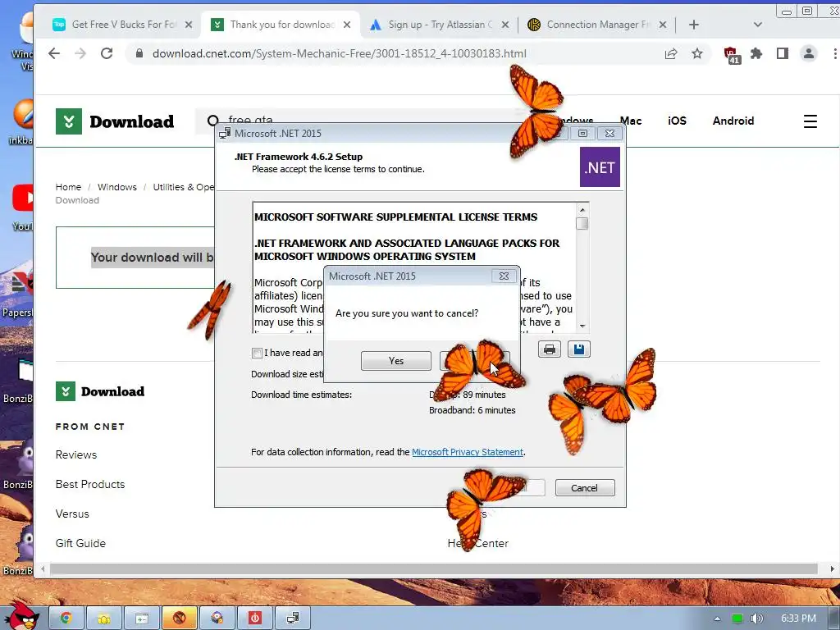The height and width of the screenshot is (630, 840).
Task: Open the orange blocked icon taskbar app
Action: (180, 619)
